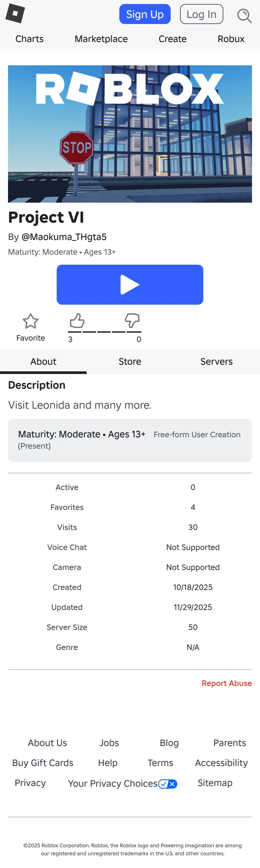
Task: Open the Charts navigation item
Action: pos(30,39)
